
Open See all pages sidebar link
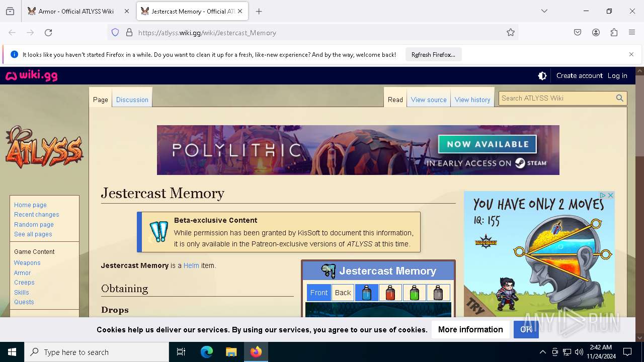click(33, 234)
